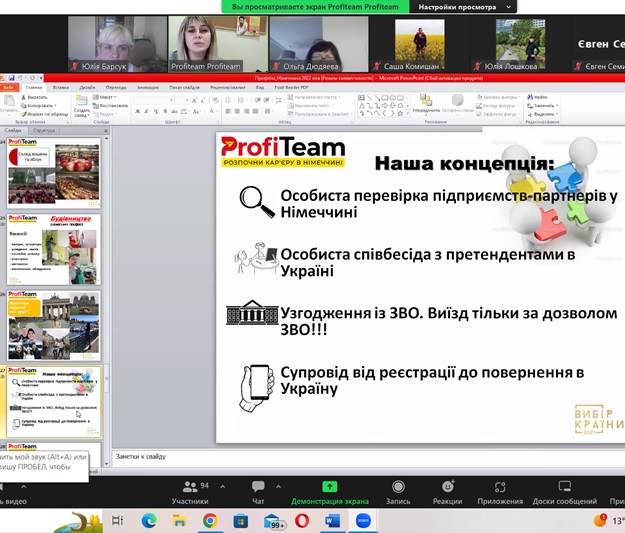Select the star shape in the shapes gallery

(400, 113)
